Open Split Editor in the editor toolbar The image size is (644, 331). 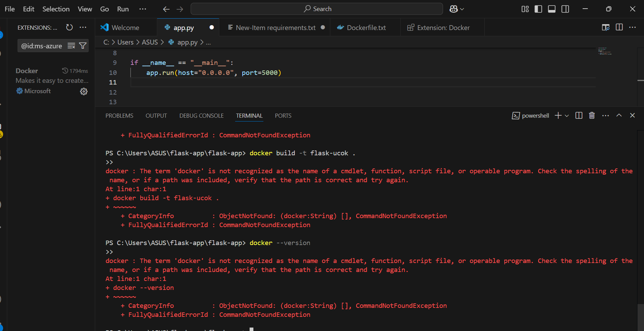619,27
